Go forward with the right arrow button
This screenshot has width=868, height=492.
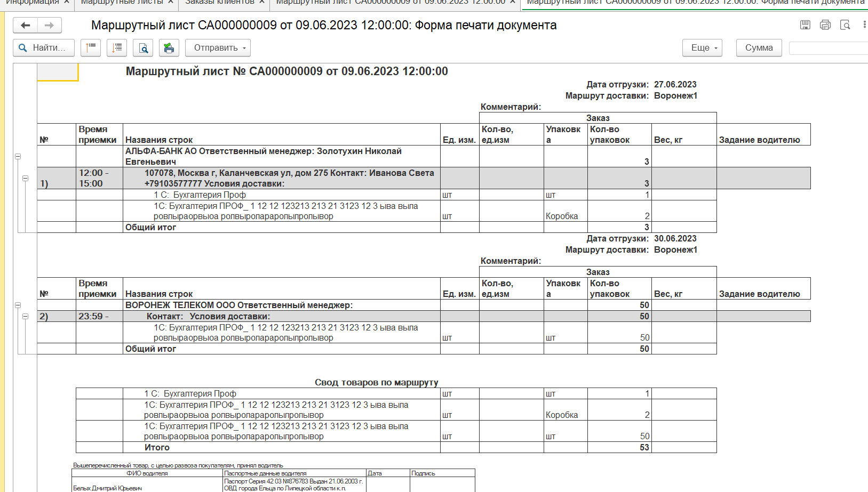click(49, 25)
